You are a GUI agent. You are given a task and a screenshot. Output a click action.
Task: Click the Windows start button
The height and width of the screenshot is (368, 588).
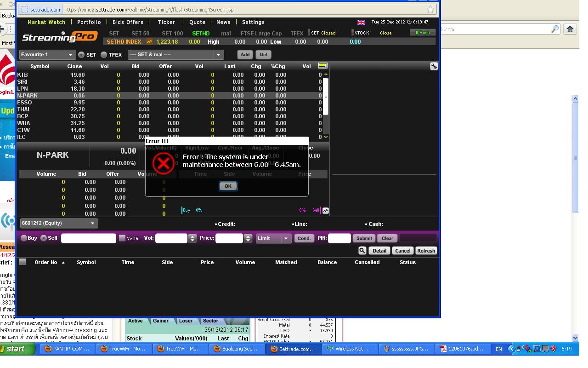click(17, 349)
